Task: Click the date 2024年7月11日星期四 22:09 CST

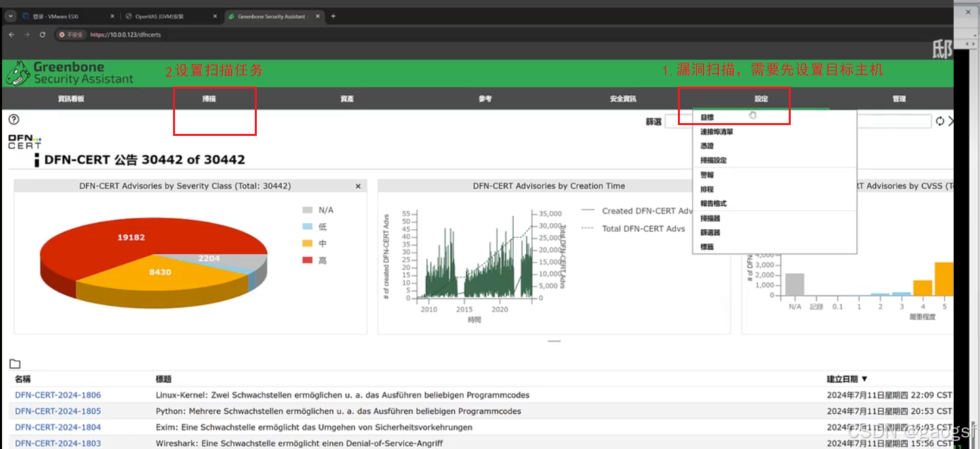Action: pyautogui.click(x=889, y=395)
